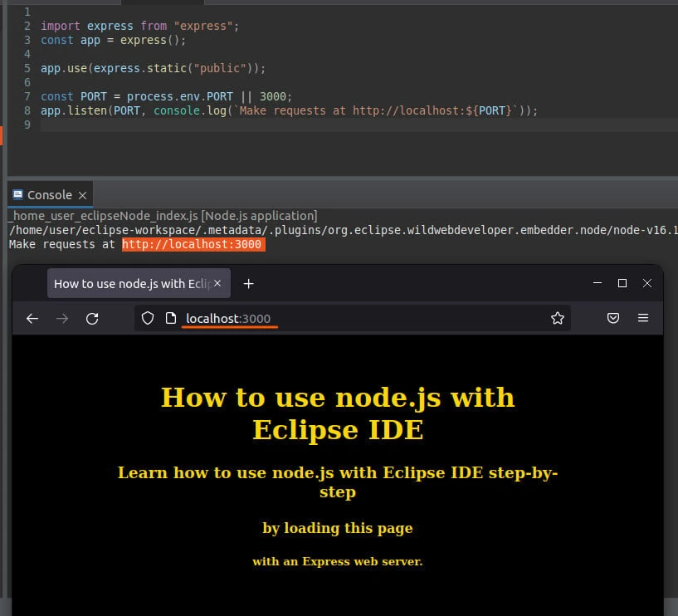Open the Firefox hamburger application menu
678x616 pixels.
coord(643,319)
